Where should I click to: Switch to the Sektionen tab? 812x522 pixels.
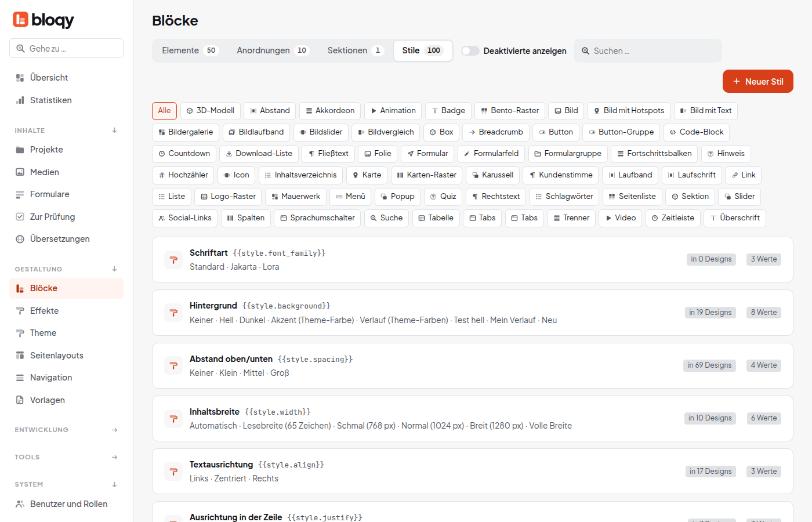click(x=356, y=50)
